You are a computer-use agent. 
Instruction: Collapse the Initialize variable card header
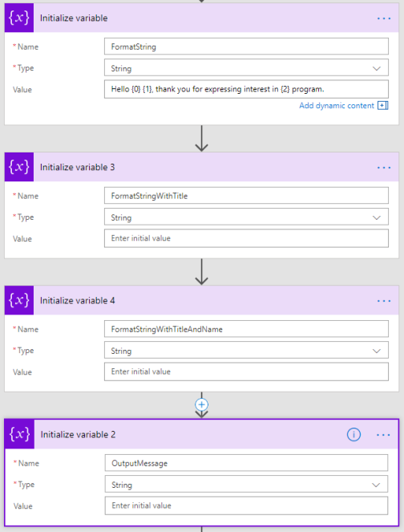(204, 18)
